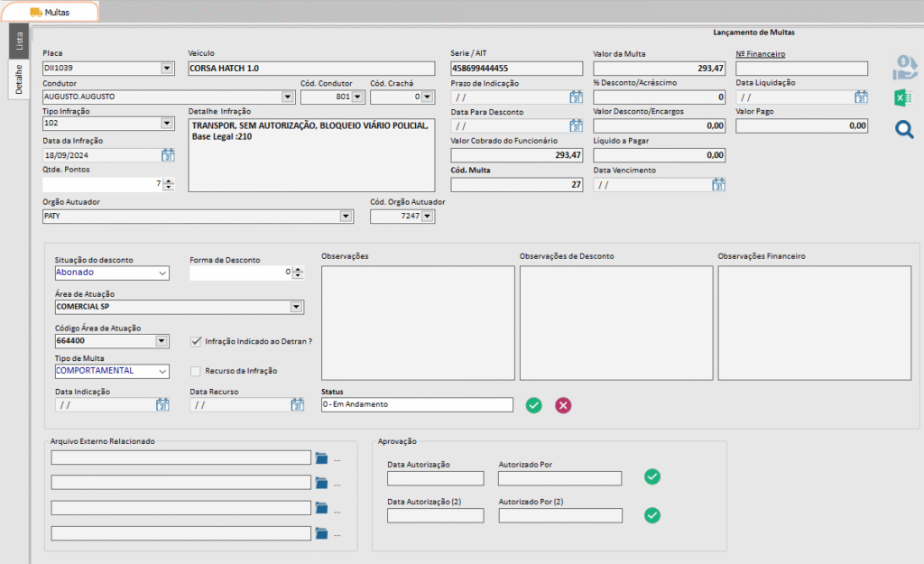This screenshot has height=564, width=924.
Task: Click ellipsis next to first external file
Action: [337, 459]
